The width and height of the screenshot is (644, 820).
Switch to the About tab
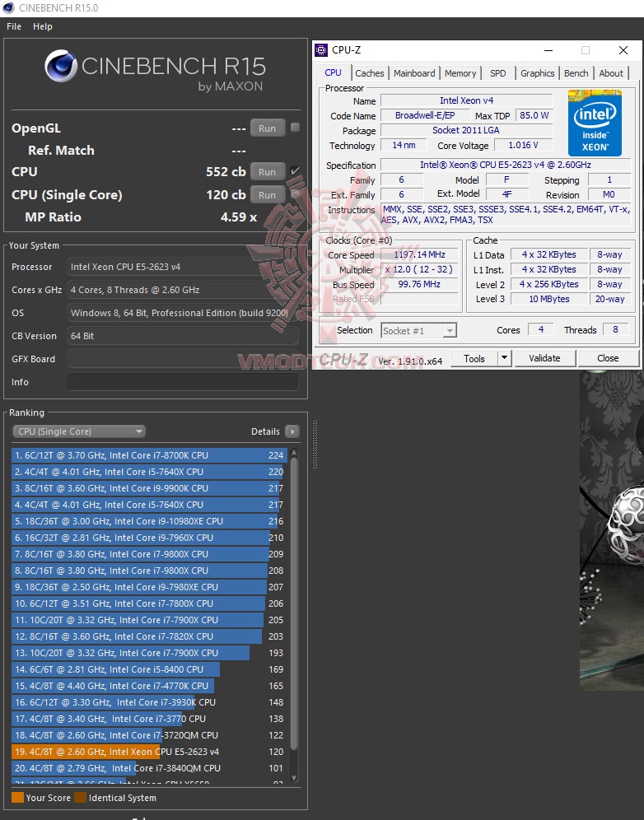[611, 73]
